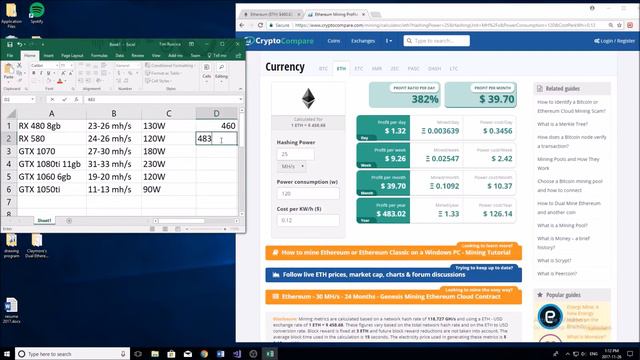
Task: Go back in the Chrome browser
Action: [x=242, y=25]
